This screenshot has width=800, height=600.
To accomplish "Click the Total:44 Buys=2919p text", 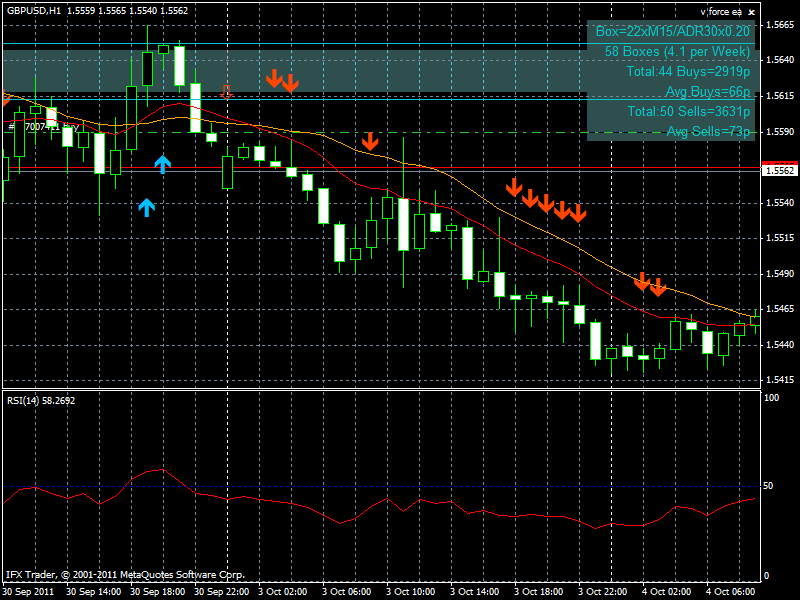I will tap(688, 72).
